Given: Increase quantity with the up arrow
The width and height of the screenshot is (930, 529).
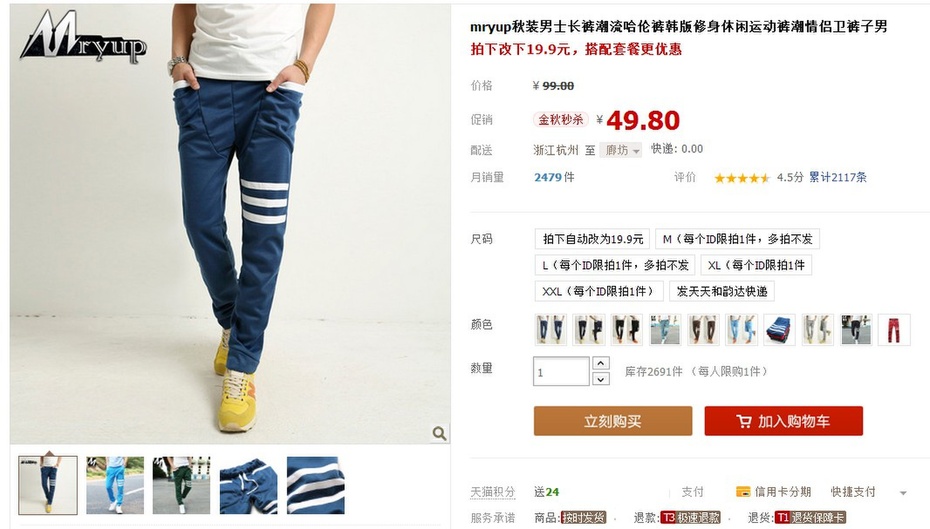Looking at the screenshot, I should click(601, 363).
